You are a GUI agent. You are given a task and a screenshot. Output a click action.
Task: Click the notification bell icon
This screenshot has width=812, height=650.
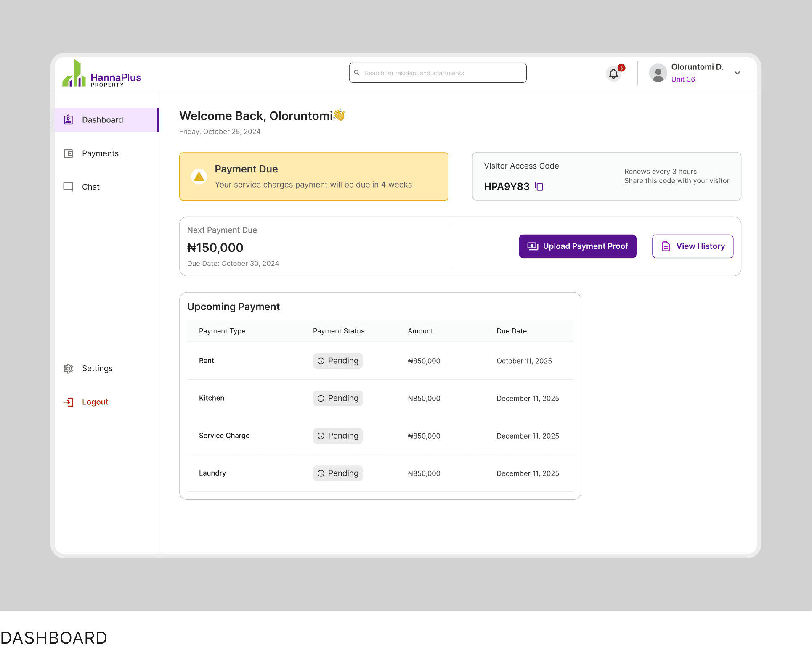tap(613, 74)
